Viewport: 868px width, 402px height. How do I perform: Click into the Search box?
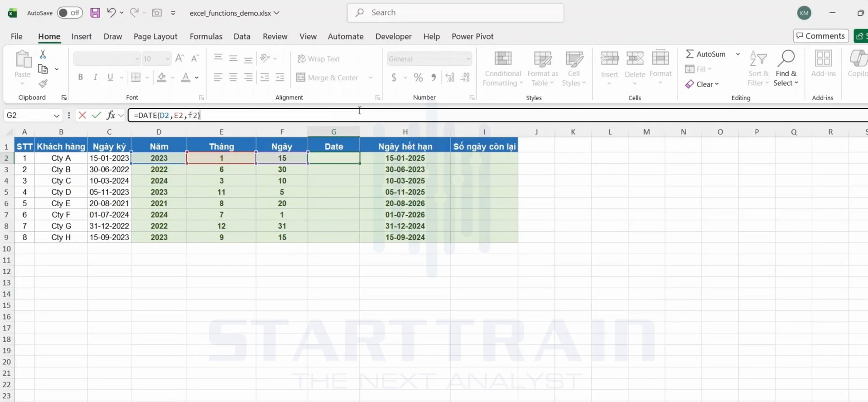(x=455, y=13)
